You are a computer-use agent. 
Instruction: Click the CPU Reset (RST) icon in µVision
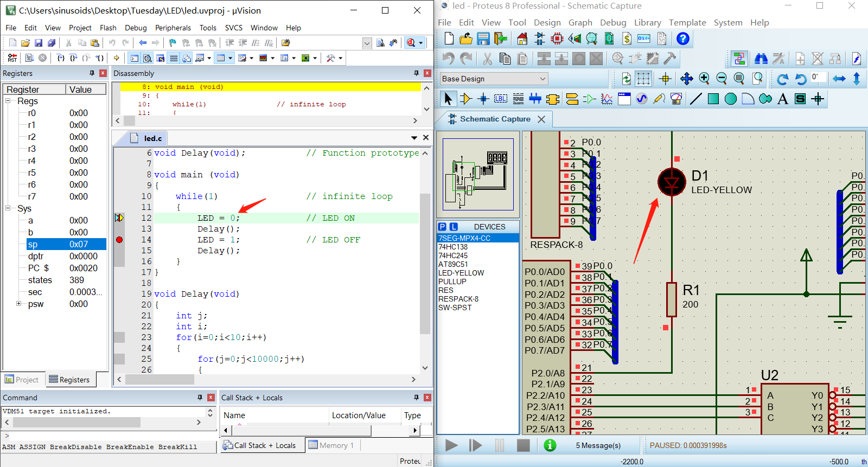click(12, 58)
